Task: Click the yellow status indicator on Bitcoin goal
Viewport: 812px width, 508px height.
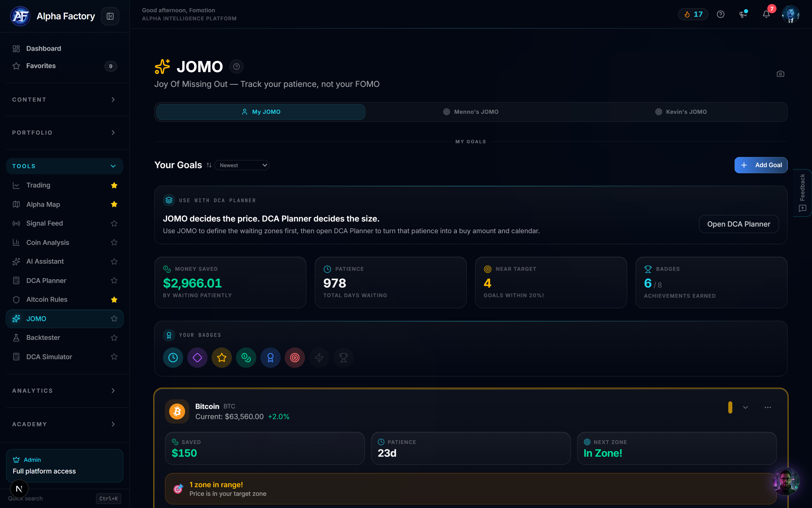Action: 730,407
